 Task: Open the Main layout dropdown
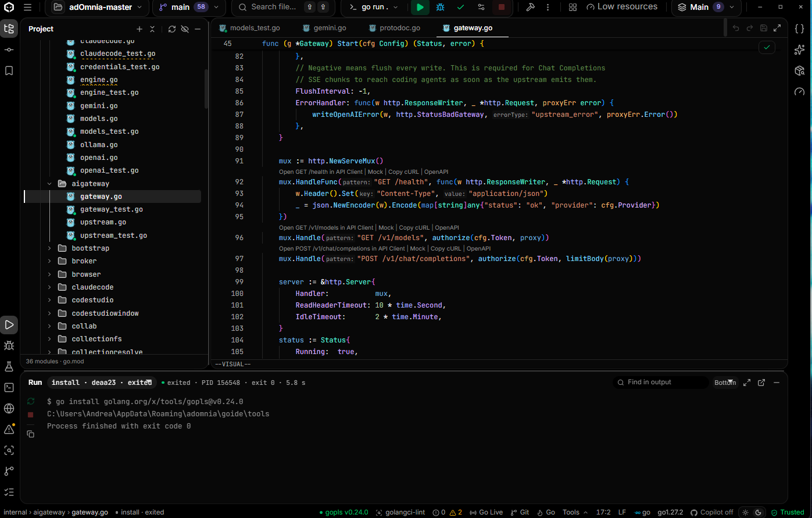click(706, 8)
